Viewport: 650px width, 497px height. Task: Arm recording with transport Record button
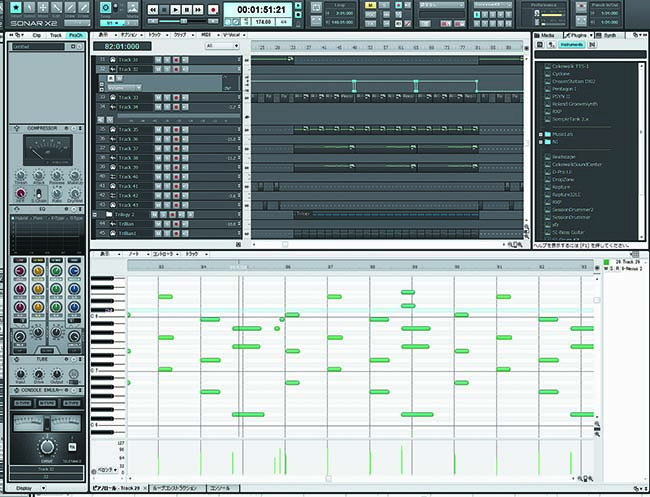pos(213,9)
